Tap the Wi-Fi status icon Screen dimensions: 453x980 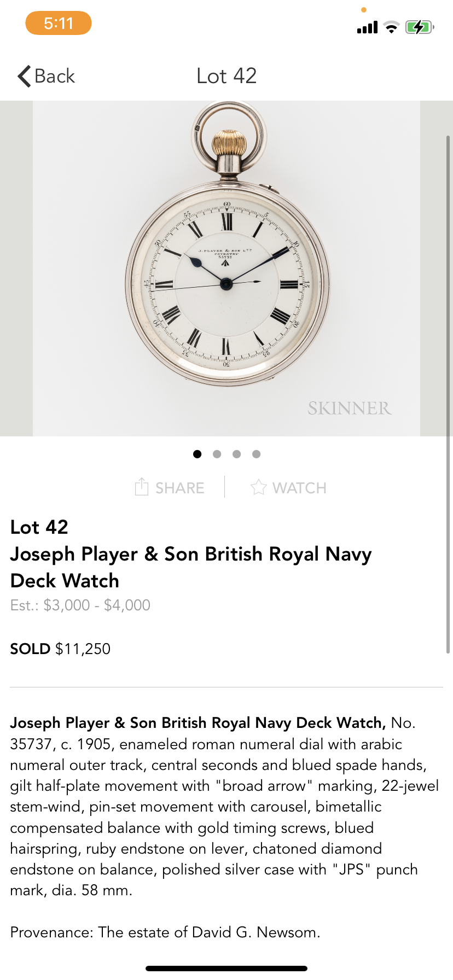coord(391,27)
